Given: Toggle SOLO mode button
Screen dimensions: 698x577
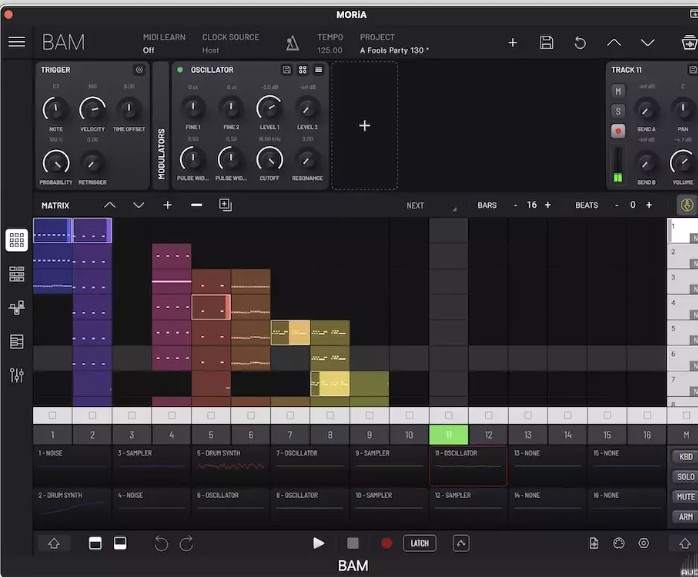Looking at the screenshot, I should [686, 477].
